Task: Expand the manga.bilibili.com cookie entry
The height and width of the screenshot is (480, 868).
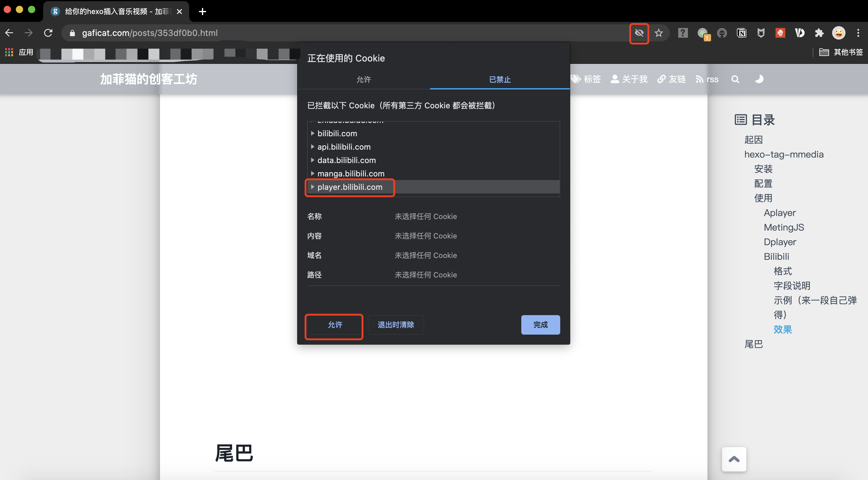Action: 312,174
